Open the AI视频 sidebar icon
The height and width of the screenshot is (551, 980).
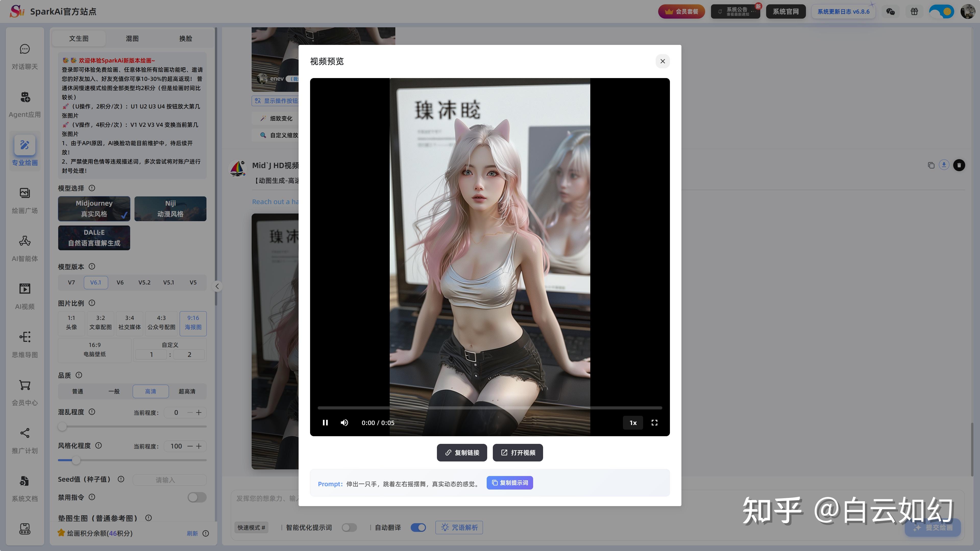pyautogui.click(x=25, y=289)
